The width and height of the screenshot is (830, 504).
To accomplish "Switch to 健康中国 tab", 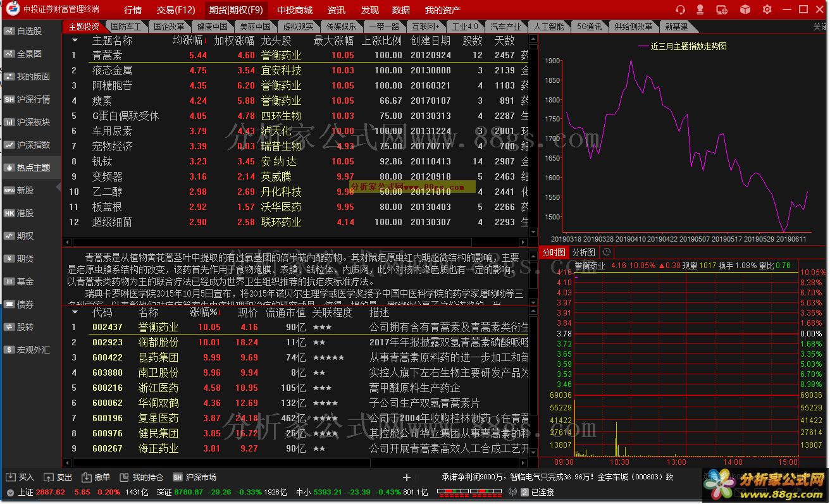I will 212,27.
